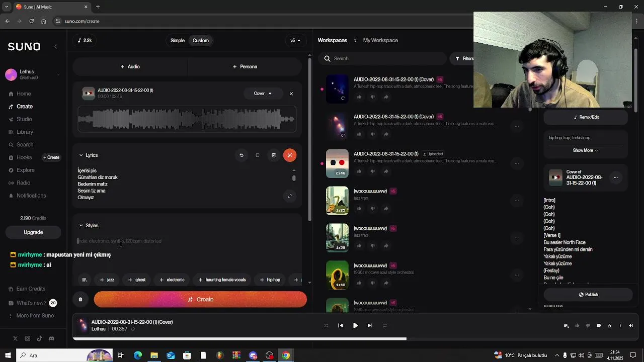644x362 pixels.
Task: Publish the song
Action: click(588, 295)
